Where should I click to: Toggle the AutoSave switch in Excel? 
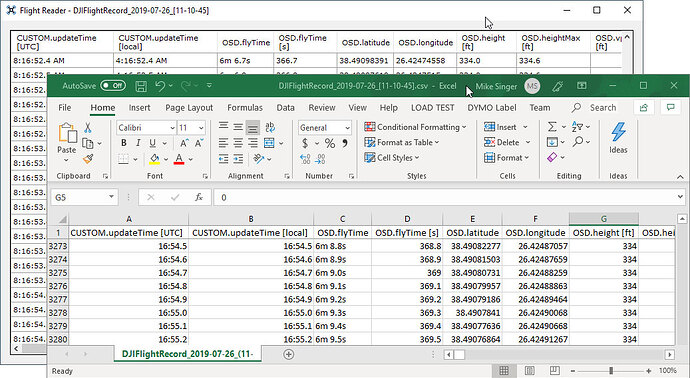coord(113,85)
